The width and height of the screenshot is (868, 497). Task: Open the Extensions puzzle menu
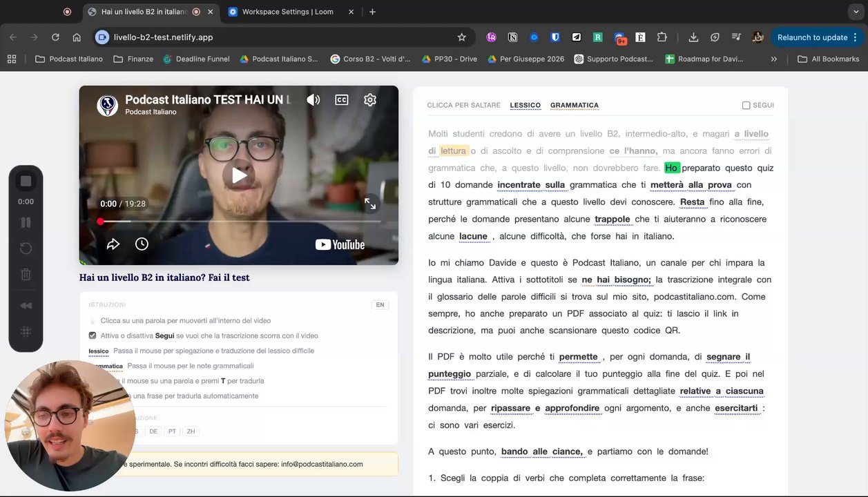[x=662, y=37]
